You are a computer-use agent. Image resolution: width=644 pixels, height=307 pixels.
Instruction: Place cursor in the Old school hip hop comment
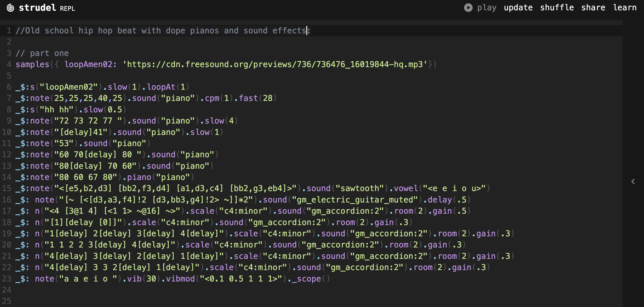(x=163, y=30)
